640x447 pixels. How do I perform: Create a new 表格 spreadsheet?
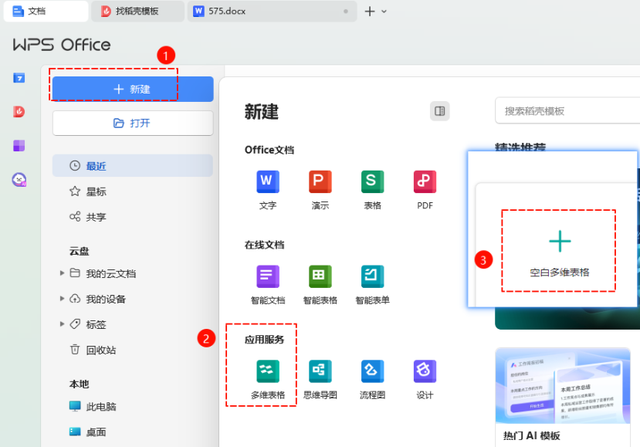click(x=372, y=190)
